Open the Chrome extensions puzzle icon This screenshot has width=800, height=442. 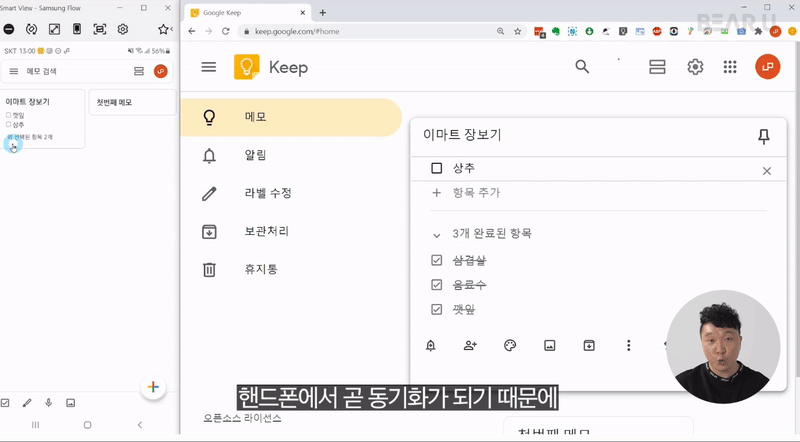point(758,32)
